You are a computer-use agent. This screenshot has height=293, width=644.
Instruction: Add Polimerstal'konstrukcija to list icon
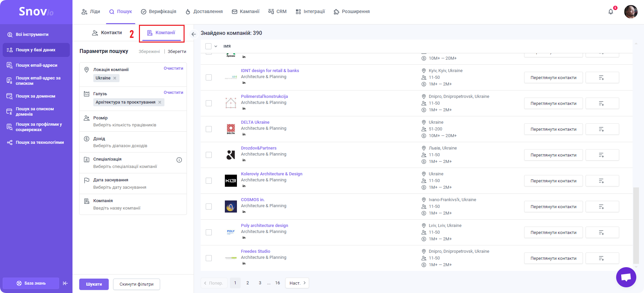[x=602, y=103]
